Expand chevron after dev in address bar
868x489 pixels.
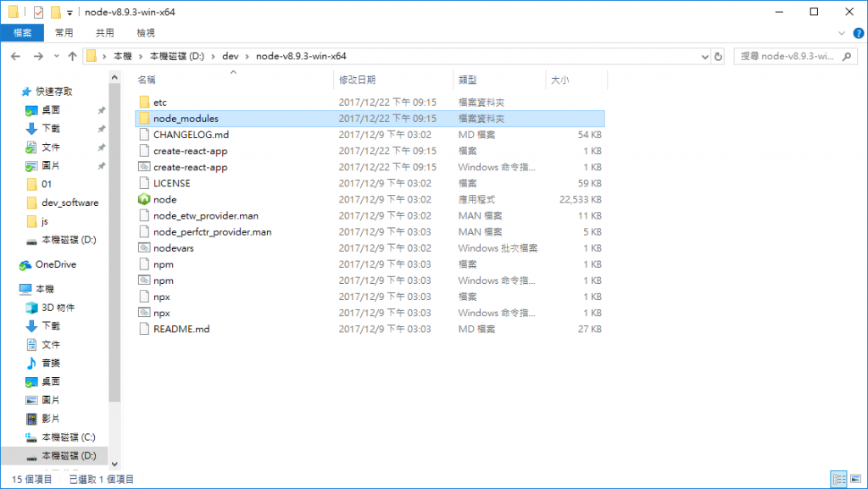(x=247, y=57)
